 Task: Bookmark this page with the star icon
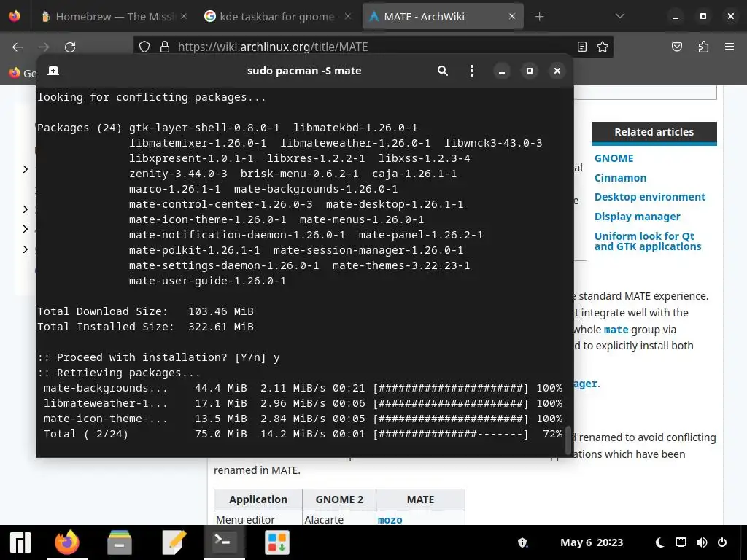point(603,47)
